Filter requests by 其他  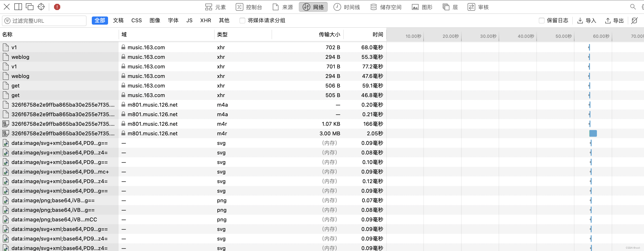pos(224,21)
